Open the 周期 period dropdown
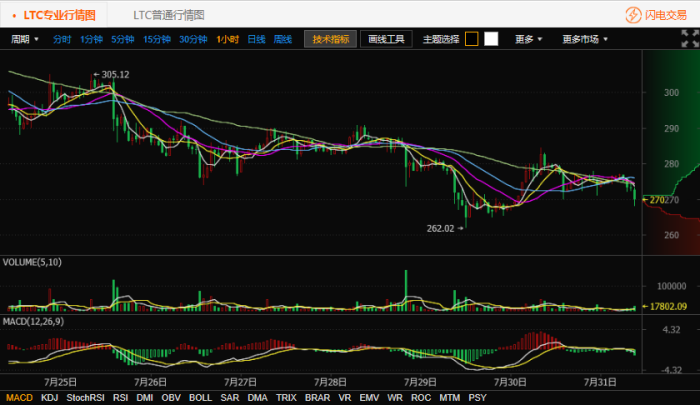The height and width of the screenshot is (405, 700). click(25, 39)
